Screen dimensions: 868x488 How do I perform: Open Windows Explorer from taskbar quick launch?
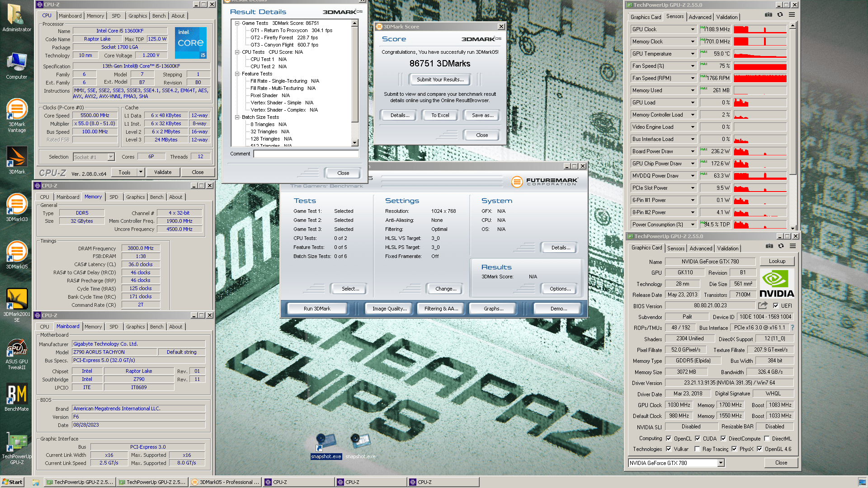pos(36,482)
